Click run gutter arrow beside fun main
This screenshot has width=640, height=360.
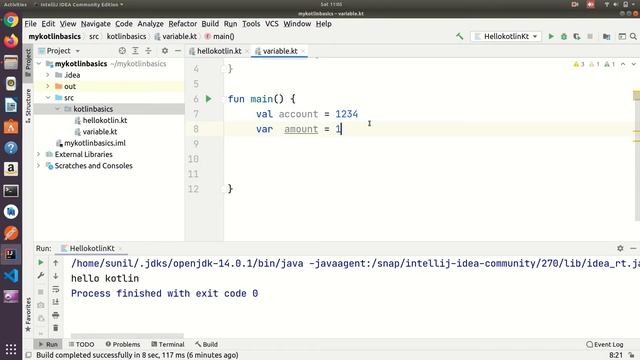coord(209,99)
